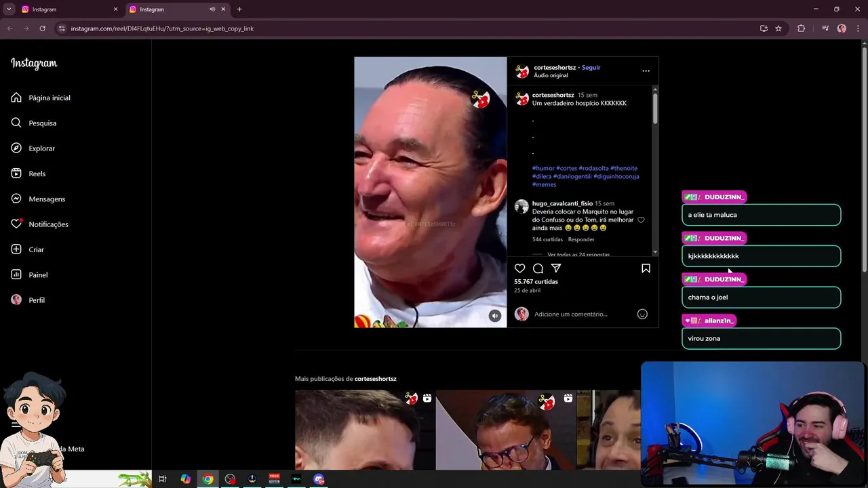Open Reels from the sidebar

[28, 174]
